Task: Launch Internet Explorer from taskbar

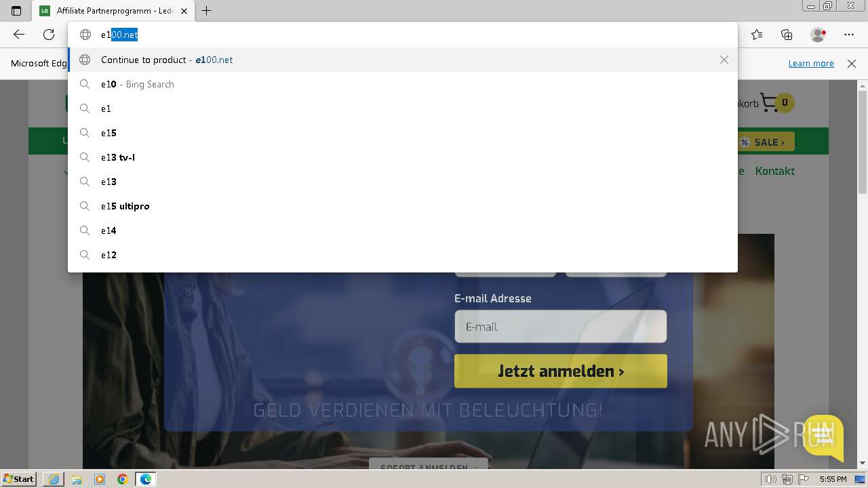Action: coord(54,479)
